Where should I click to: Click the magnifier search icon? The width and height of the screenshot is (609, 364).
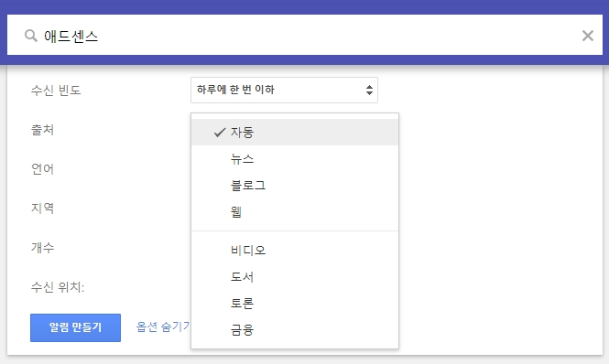click(x=31, y=36)
